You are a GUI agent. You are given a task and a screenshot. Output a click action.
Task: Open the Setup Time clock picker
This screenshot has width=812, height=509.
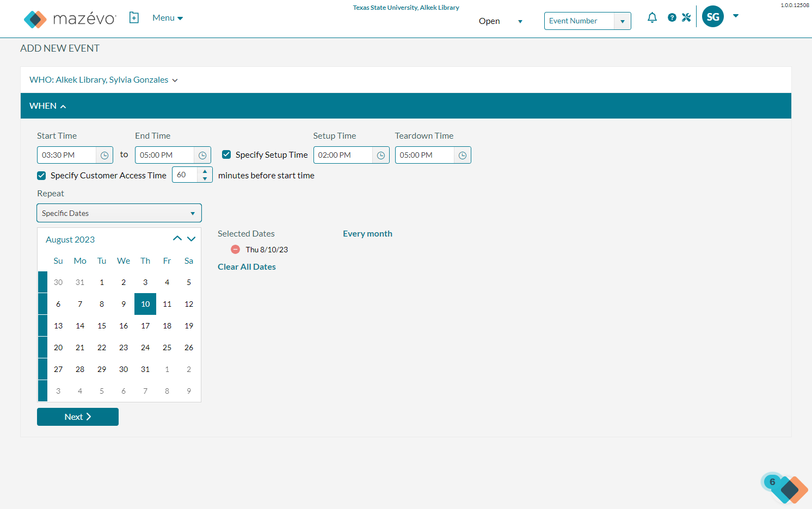pyautogui.click(x=381, y=155)
